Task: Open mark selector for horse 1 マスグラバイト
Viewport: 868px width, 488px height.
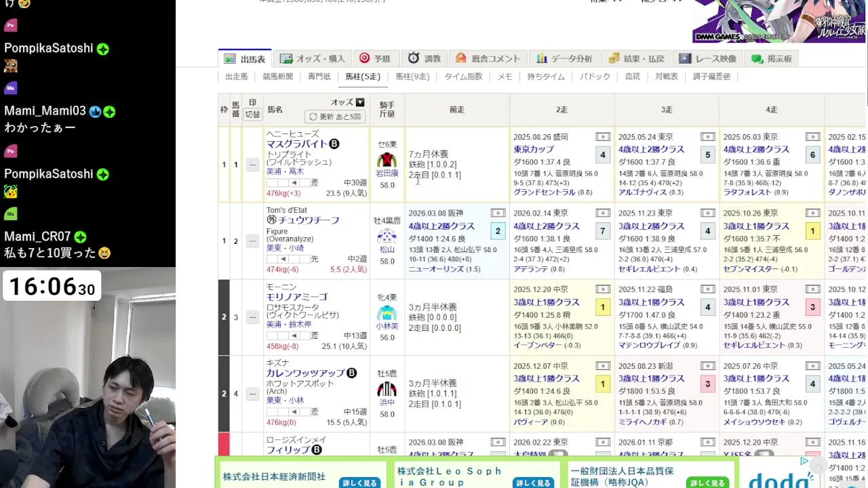Action: point(252,165)
